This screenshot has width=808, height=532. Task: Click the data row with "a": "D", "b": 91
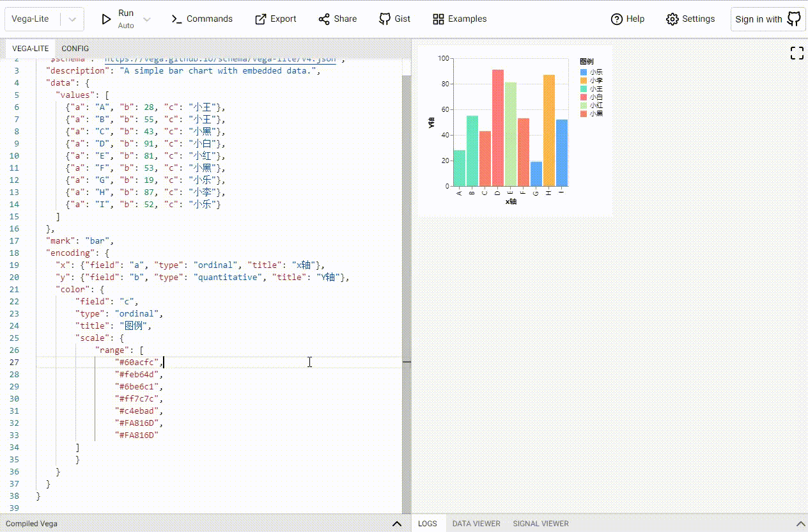tap(146, 144)
